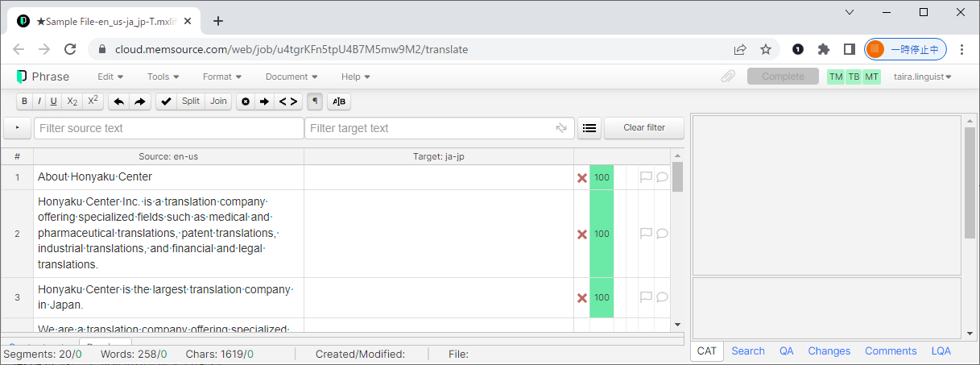Click the subscript X2 formatting icon

click(x=72, y=102)
